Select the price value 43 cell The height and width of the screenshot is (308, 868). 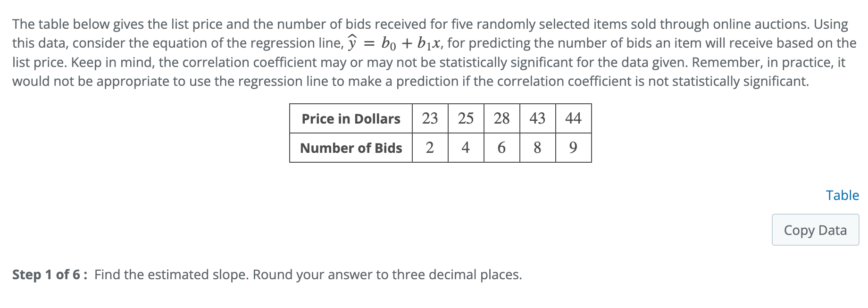click(537, 119)
